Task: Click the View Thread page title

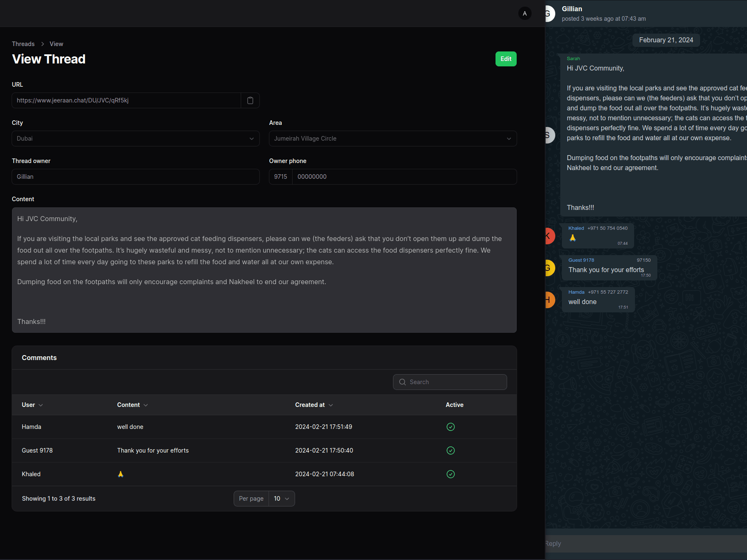Action: pyautogui.click(x=49, y=59)
